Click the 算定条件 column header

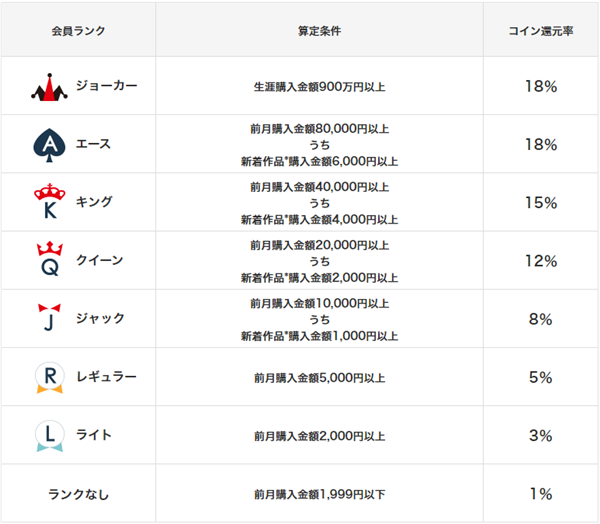tap(319, 30)
